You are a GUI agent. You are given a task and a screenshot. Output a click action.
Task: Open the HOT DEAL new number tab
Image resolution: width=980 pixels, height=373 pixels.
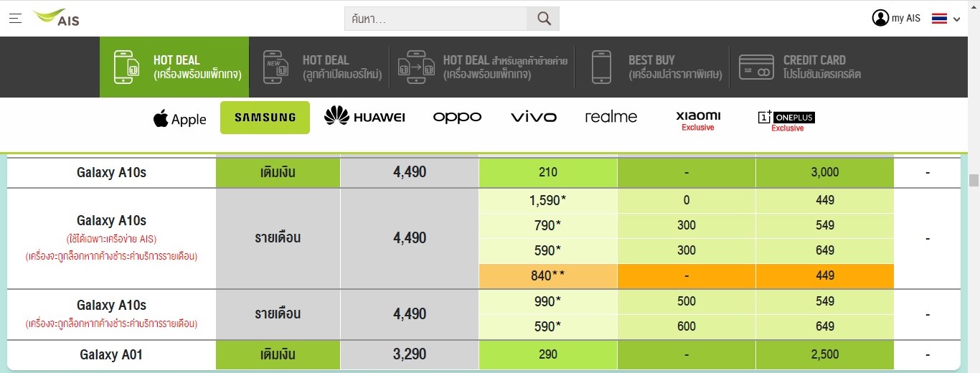322,67
